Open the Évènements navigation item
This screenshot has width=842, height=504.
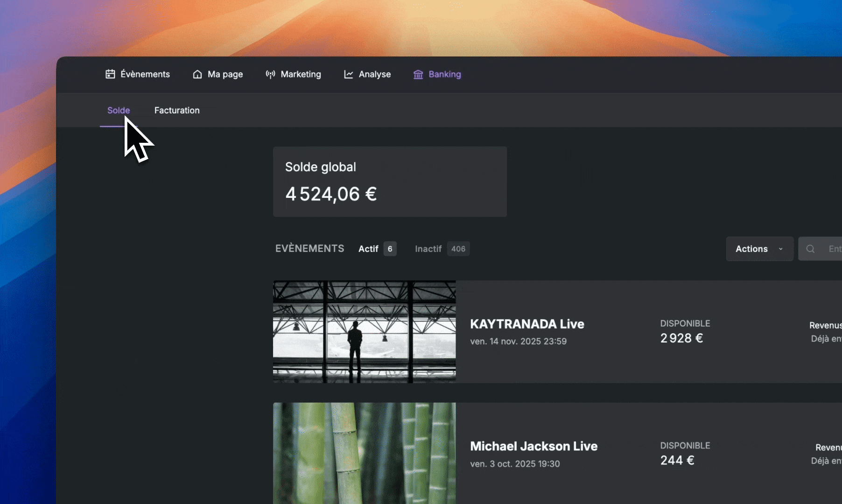137,74
